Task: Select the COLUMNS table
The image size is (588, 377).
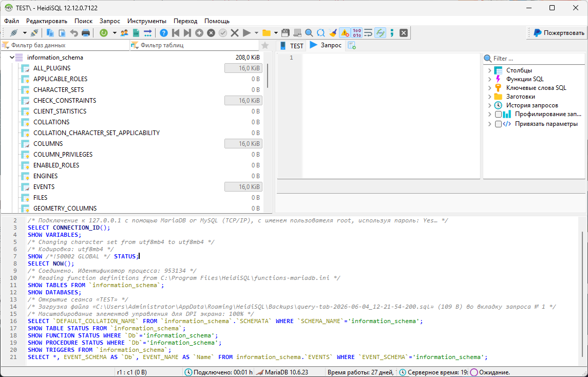Action: coord(48,144)
